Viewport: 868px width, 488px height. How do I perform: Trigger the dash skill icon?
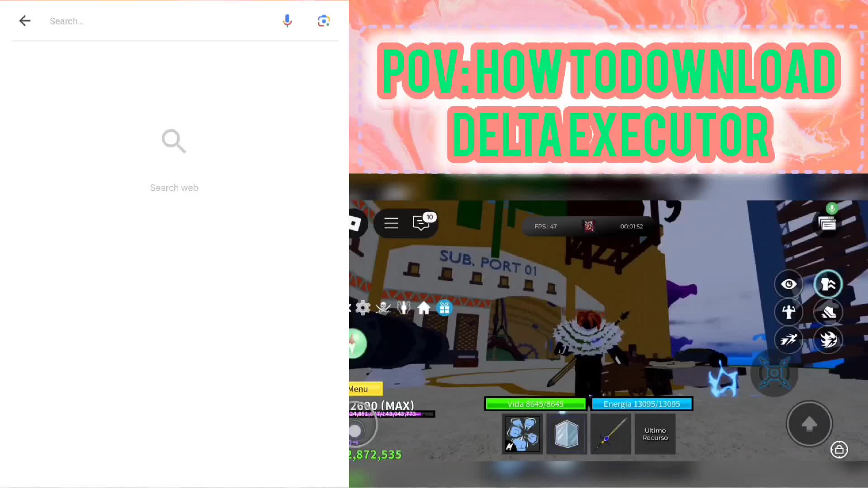(788, 340)
